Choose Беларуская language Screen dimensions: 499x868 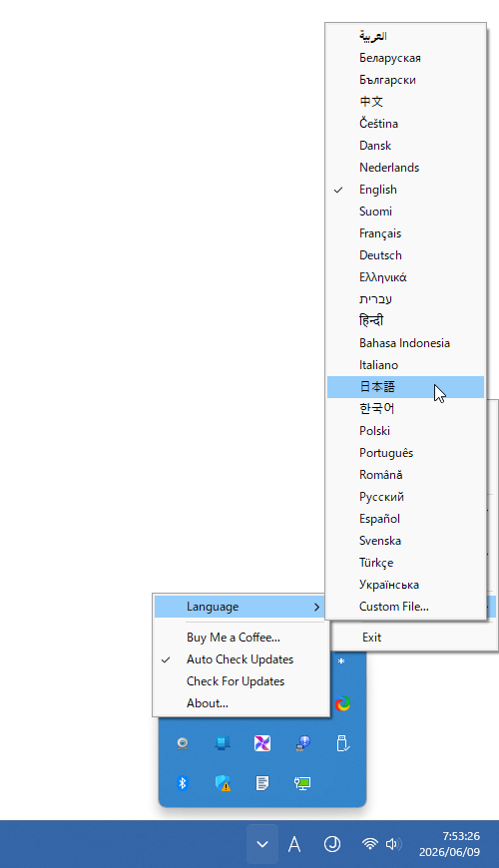pyautogui.click(x=405, y=58)
